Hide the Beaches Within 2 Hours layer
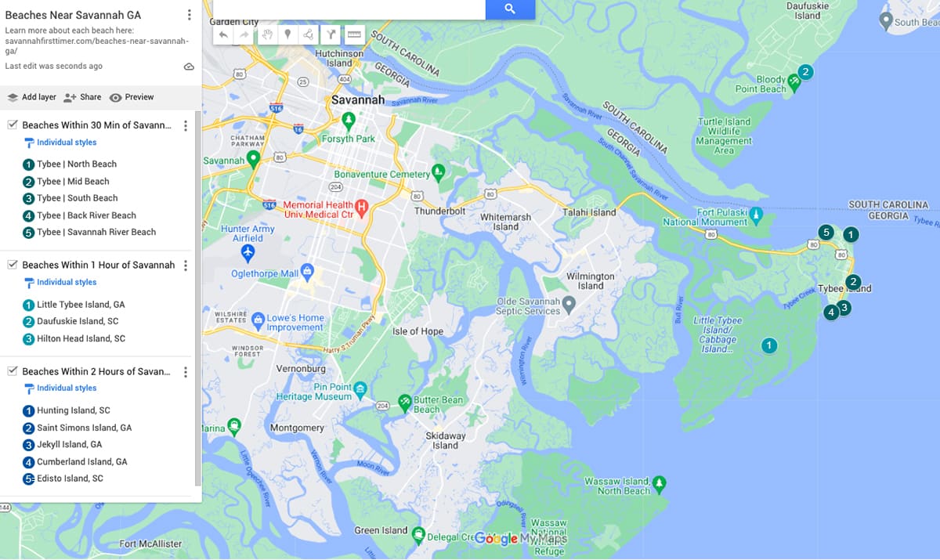The height and width of the screenshot is (560, 940). (x=13, y=371)
